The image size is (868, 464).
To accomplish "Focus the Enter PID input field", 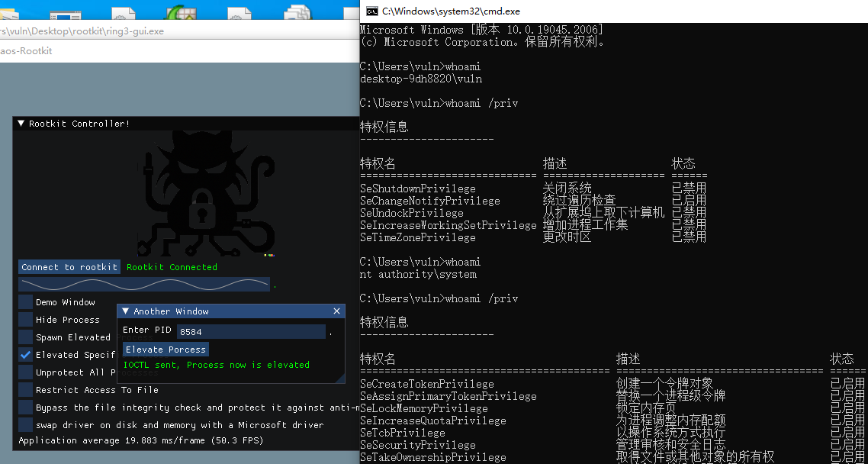I will [251, 332].
